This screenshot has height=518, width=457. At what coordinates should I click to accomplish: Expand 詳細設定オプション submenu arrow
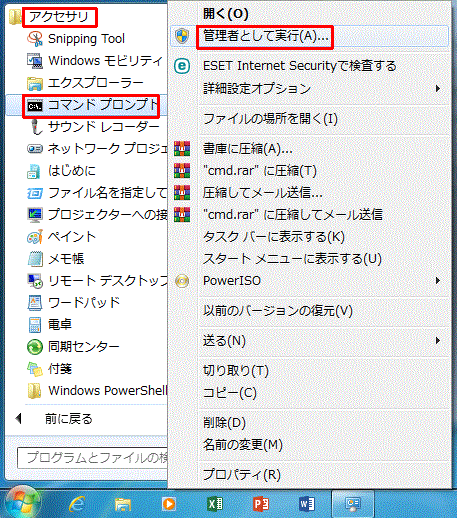(x=438, y=89)
